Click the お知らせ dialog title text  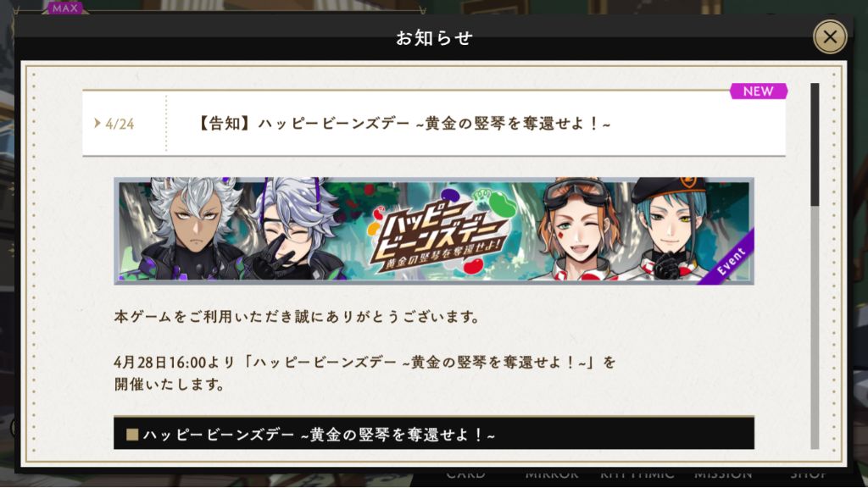coord(434,37)
